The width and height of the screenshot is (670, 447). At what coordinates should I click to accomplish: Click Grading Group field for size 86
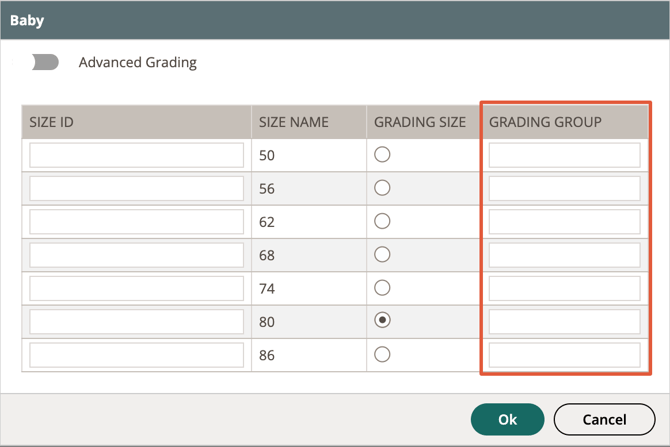coord(564,355)
